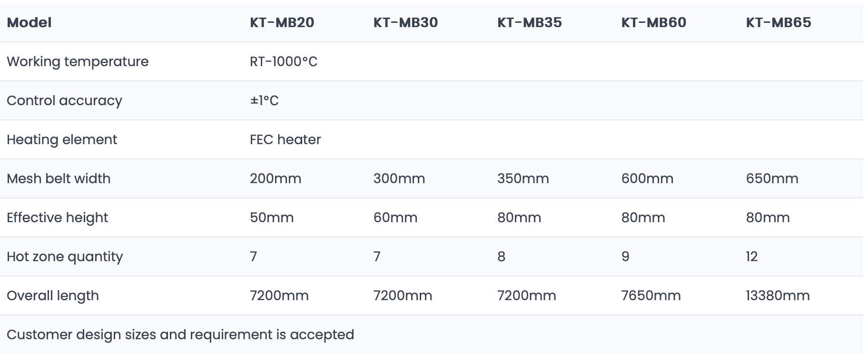This screenshot has height=353, width=868.
Task: Select the Hot zone quantity label
Action: click(x=65, y=257)
